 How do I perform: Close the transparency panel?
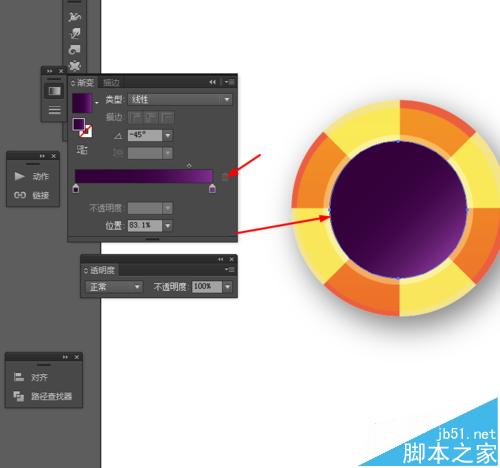coord(232,259)
